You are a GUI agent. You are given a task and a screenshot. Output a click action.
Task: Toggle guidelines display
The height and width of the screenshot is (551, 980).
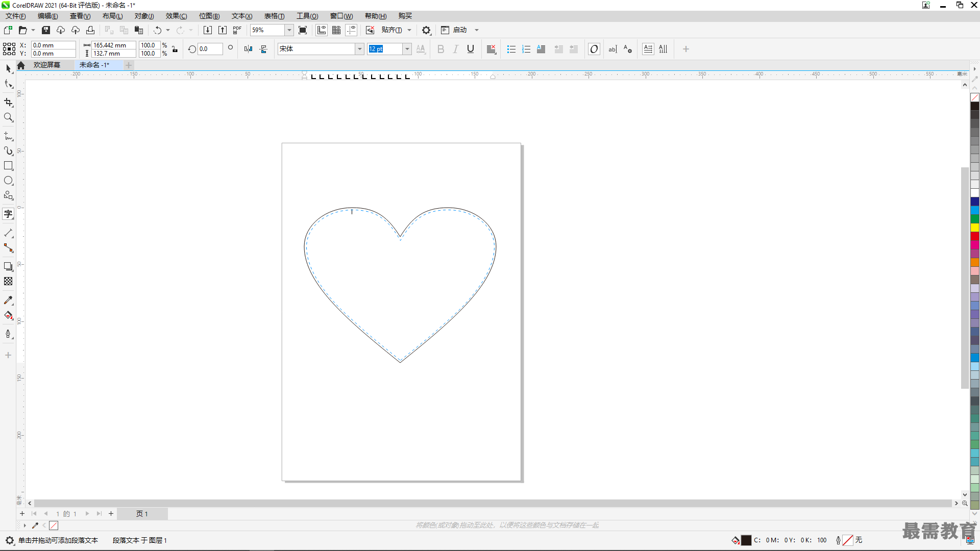pos(351,30)
